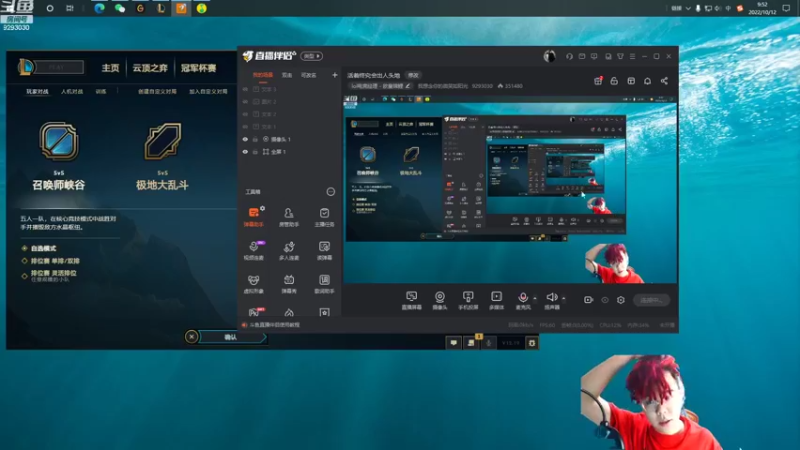Open streaming settings gear icon
This screenshot has height=450, width=800.
point(621,300)
